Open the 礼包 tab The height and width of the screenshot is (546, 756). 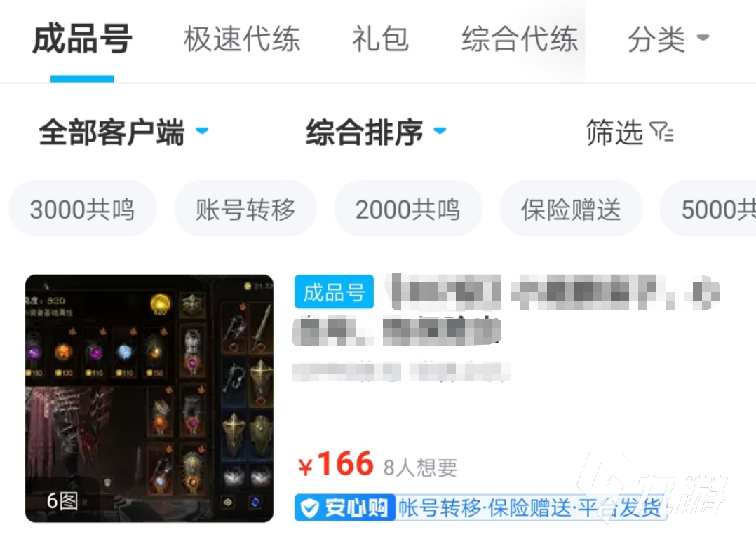click(x=380, y=39)
